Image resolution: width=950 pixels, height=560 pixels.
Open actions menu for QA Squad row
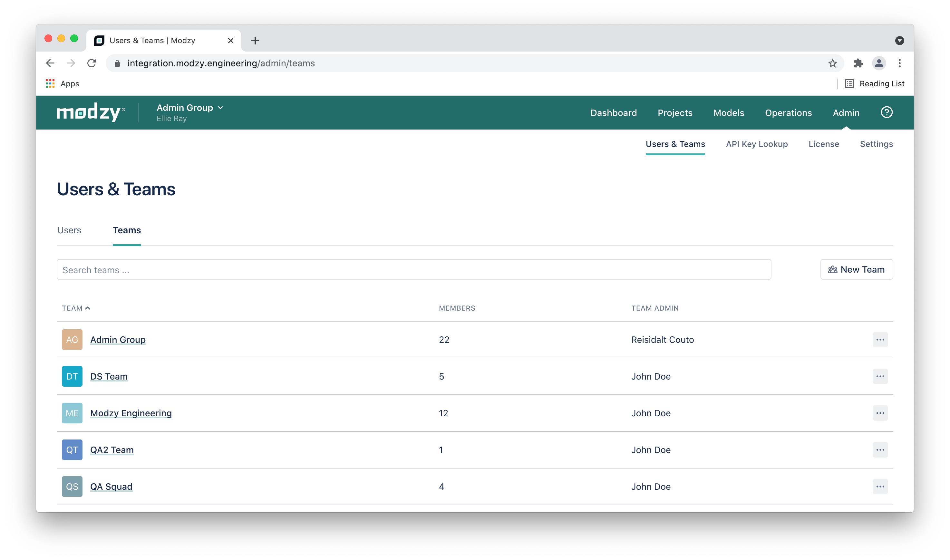tap(880, 487)
